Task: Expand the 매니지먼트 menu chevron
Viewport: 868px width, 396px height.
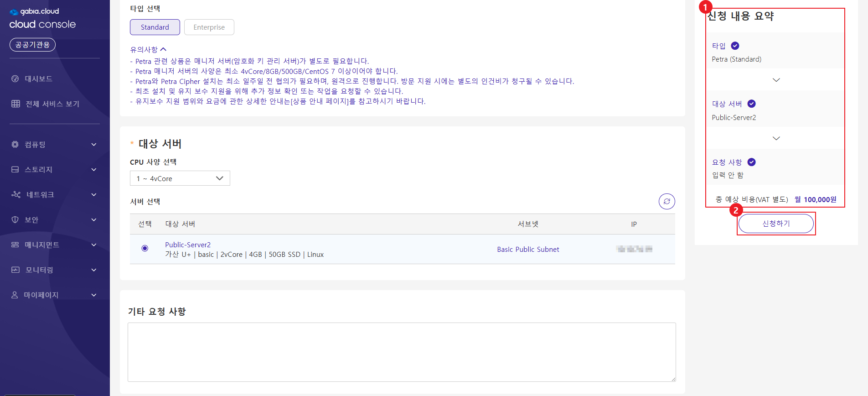Action: [x=94, y=245]
